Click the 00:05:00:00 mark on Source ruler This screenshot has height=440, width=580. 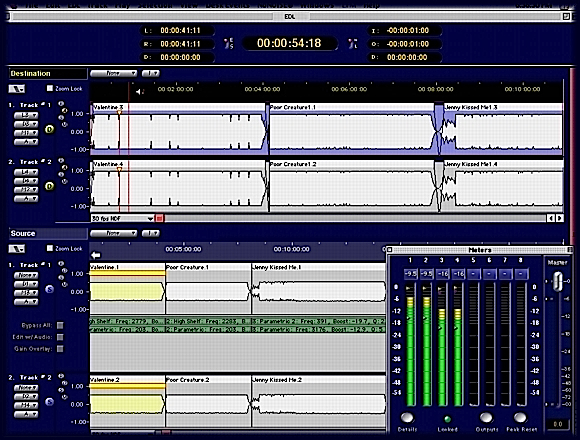point(183,249)
